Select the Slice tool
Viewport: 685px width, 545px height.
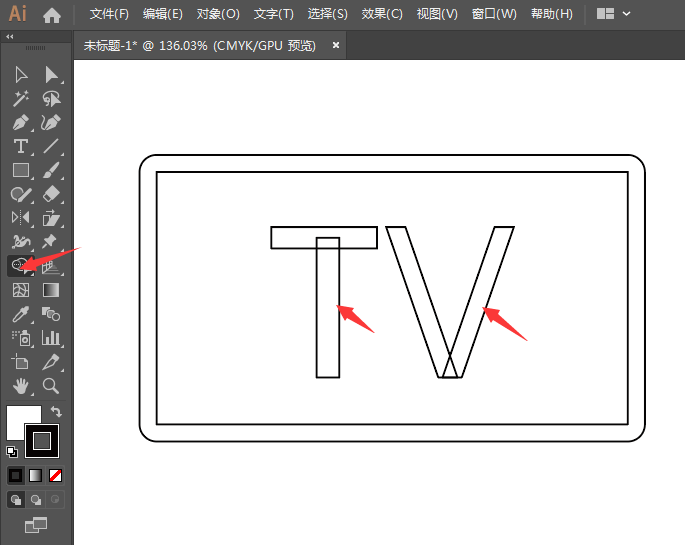[51, 362]
